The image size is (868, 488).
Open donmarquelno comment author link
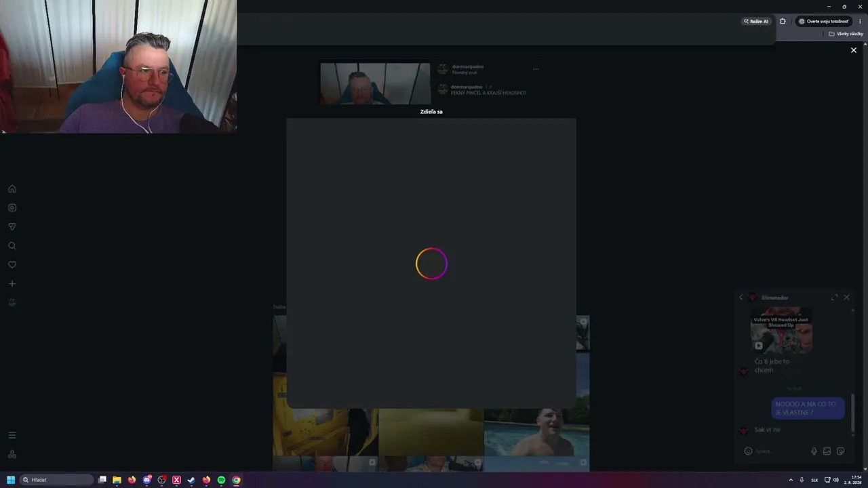[x=467, y=87]
